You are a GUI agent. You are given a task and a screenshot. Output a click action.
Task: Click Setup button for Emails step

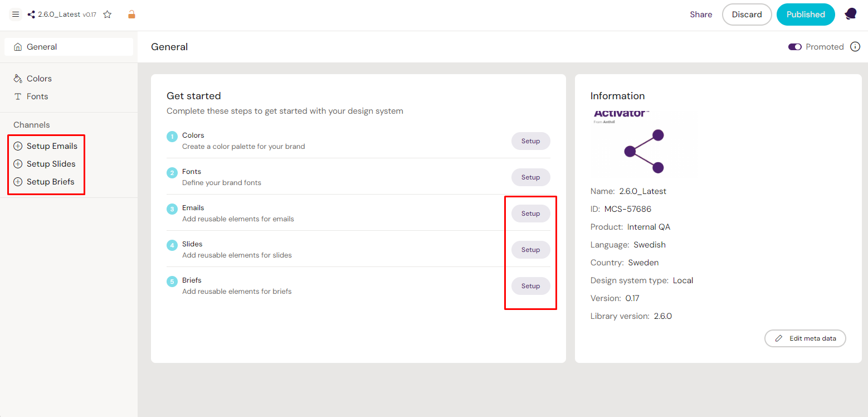coord(530,214)
